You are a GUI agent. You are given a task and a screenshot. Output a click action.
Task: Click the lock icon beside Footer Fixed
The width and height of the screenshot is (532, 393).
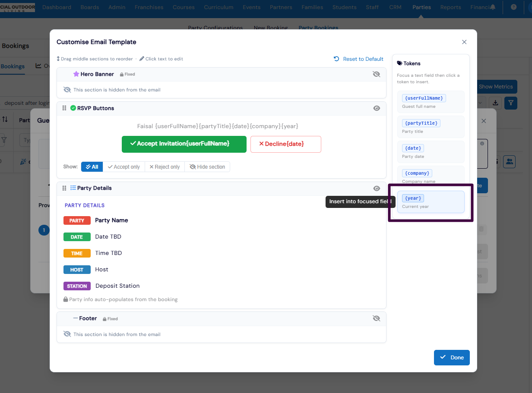104,319
